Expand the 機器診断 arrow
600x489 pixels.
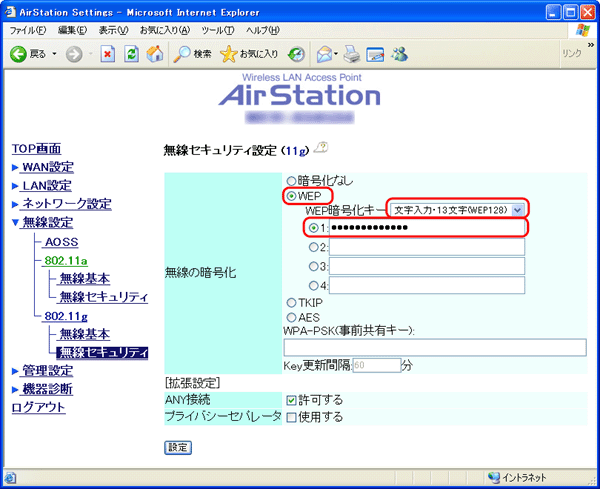[15, 390]
